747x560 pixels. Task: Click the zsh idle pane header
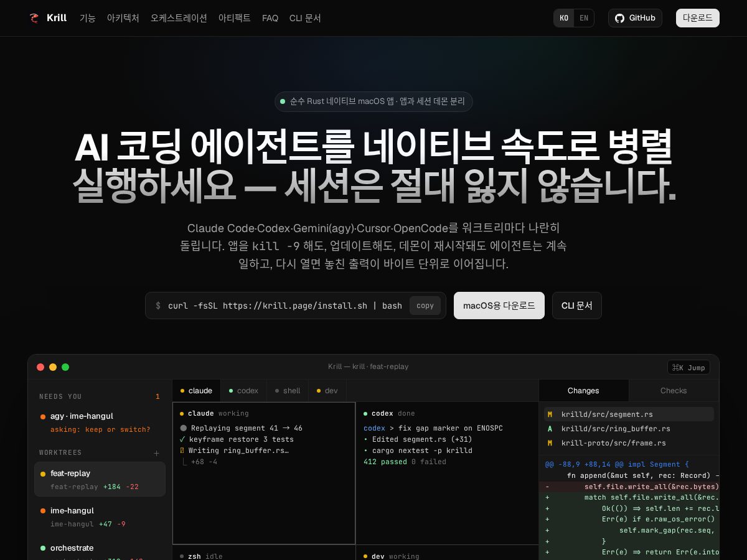[201, 556]
